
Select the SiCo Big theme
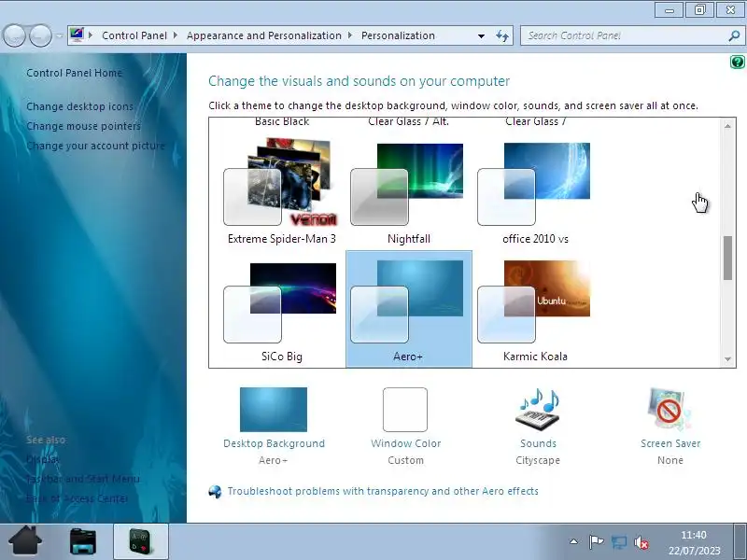[x=282, y=310]
